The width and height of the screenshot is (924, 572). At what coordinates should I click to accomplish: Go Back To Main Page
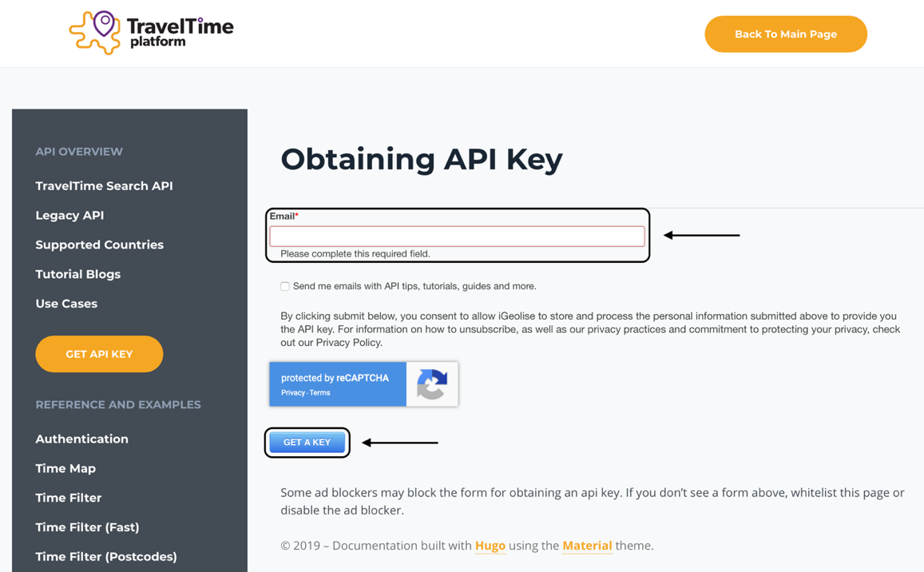tap(786, 34)
